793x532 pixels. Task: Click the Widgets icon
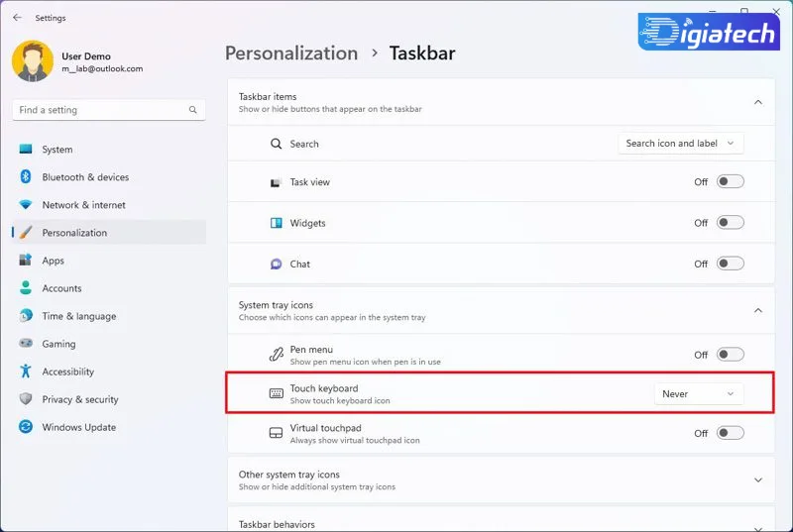click(x=276, y=223)
